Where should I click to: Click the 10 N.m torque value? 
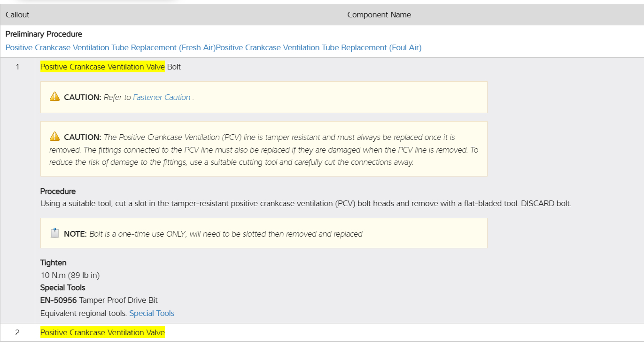coord(70,276)
